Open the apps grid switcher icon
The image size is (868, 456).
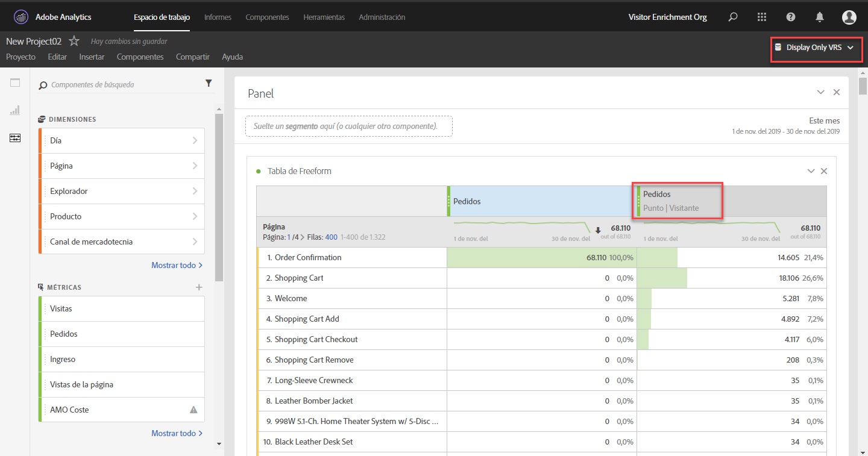(762, 17)
